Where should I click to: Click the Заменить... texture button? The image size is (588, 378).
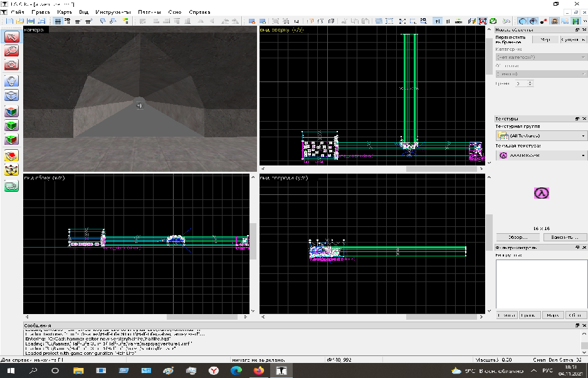(565, 238)
